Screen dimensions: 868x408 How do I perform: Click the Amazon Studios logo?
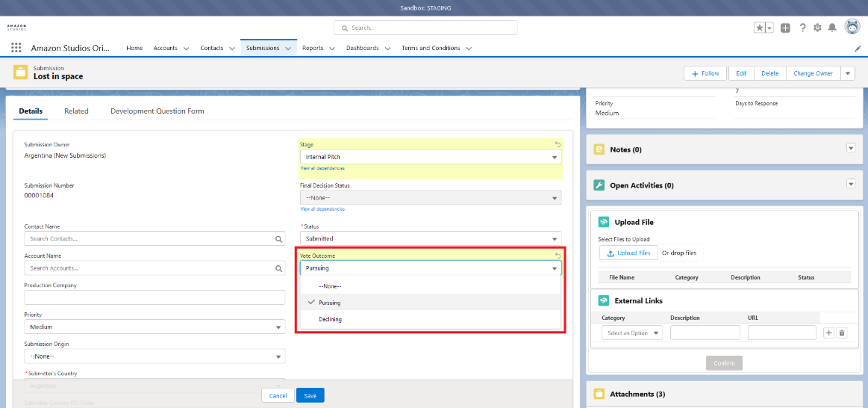tap(16, 28)
